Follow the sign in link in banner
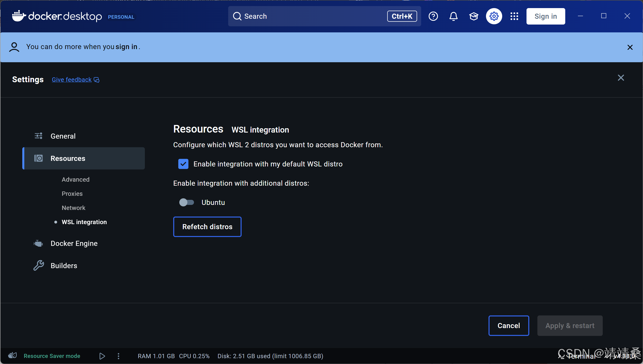643x364 pixels. point(126,47)
